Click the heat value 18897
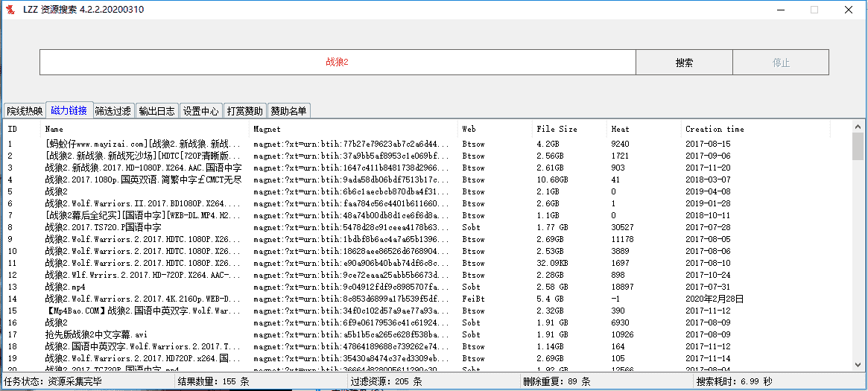The image size is (868, 391). 622,287
